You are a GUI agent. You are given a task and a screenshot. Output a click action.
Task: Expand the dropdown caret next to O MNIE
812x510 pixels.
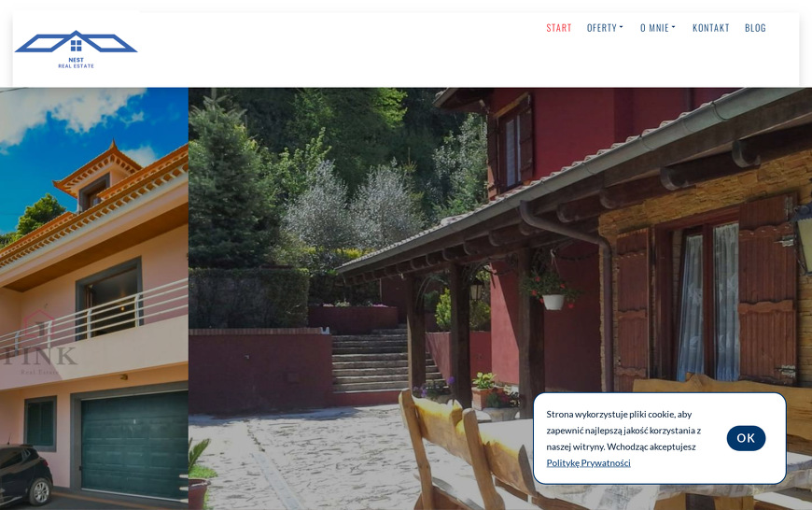673,27
